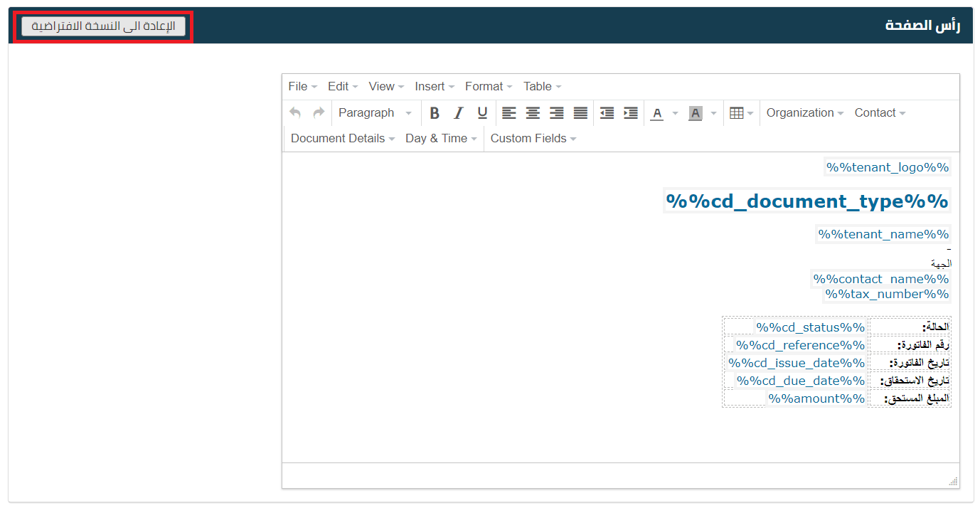Center align the text
This screenshot has height=508, width=980.
(x=533, y=113)
